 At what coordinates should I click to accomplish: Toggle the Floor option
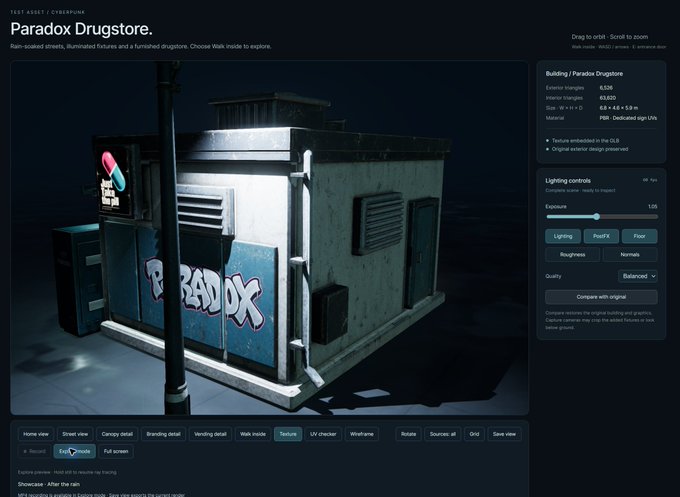[x=640, y=236]
